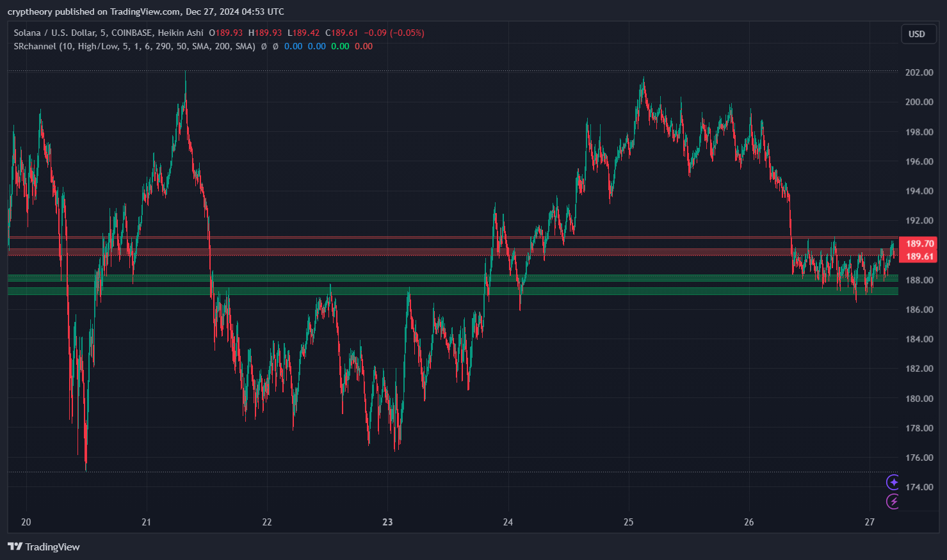Click the 192.00 price axis label

919,220
